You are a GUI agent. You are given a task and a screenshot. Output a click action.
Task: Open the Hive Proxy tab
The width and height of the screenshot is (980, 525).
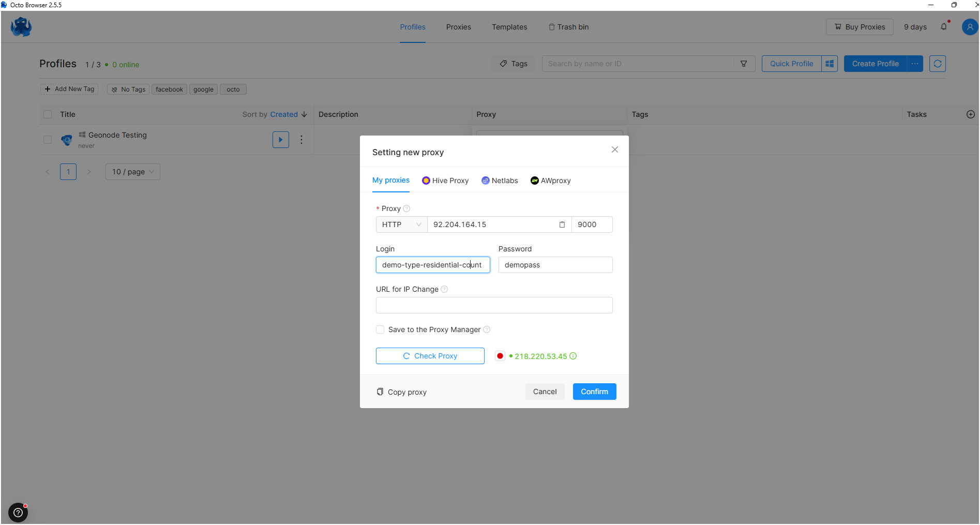pos(445,181)
